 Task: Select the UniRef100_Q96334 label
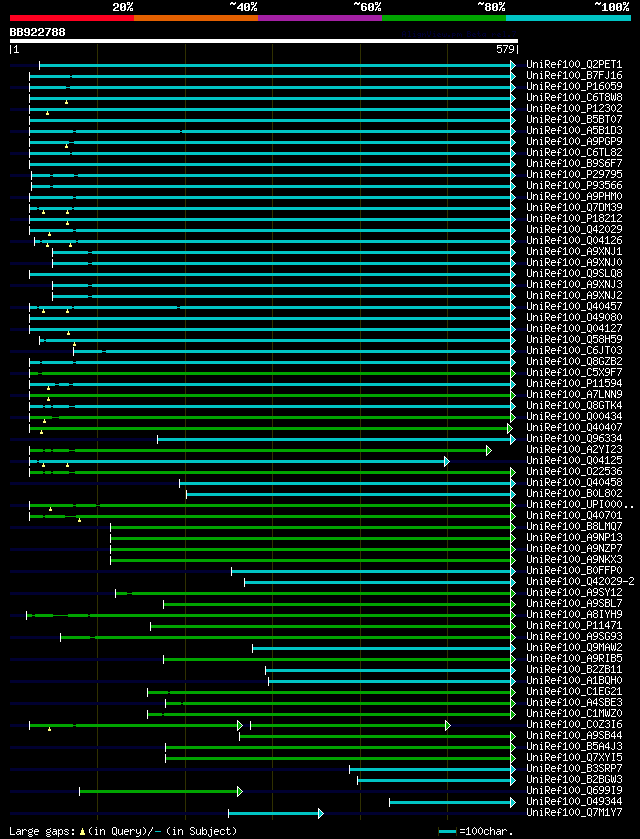[574, 438]
